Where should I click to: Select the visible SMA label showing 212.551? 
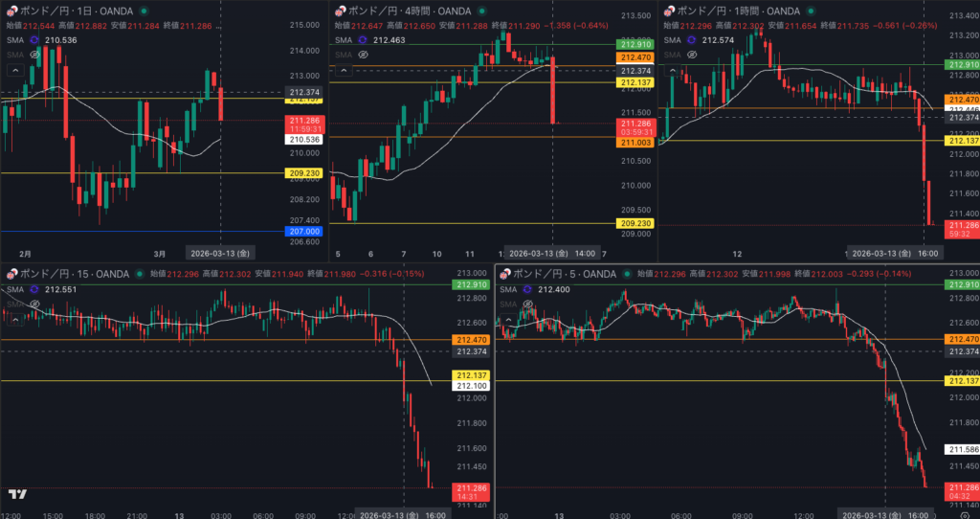14,289
